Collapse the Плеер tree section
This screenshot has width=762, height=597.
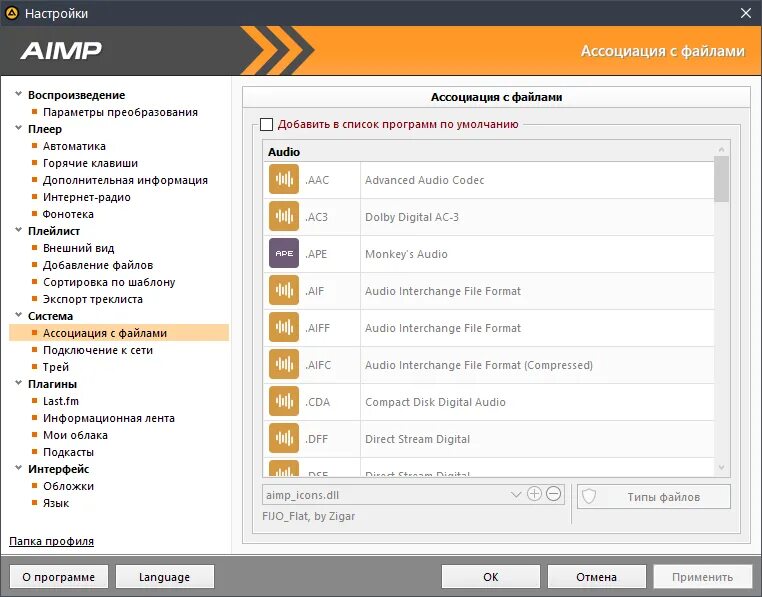click(x=18, y=128)
